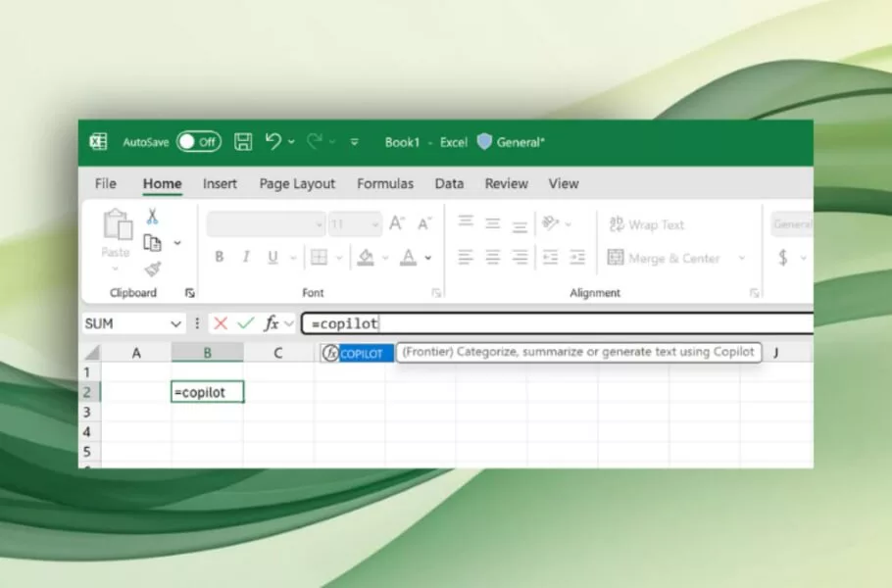The height and width of the screenshot is (588, 892).
Task: Click the Center alignment icon
Action: click(x=493, y=257)
